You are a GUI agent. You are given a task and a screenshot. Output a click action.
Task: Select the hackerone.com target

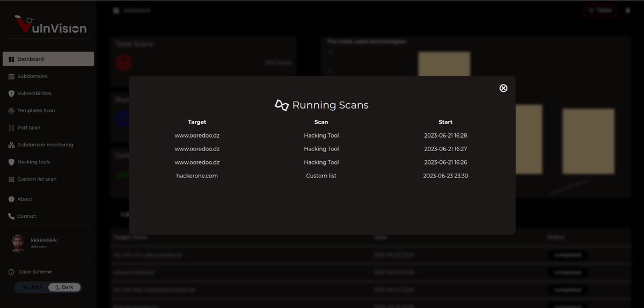197,176
